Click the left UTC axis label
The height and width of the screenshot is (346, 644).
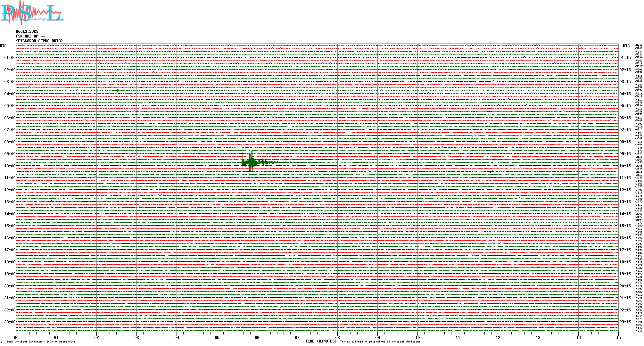click(3, 46)
